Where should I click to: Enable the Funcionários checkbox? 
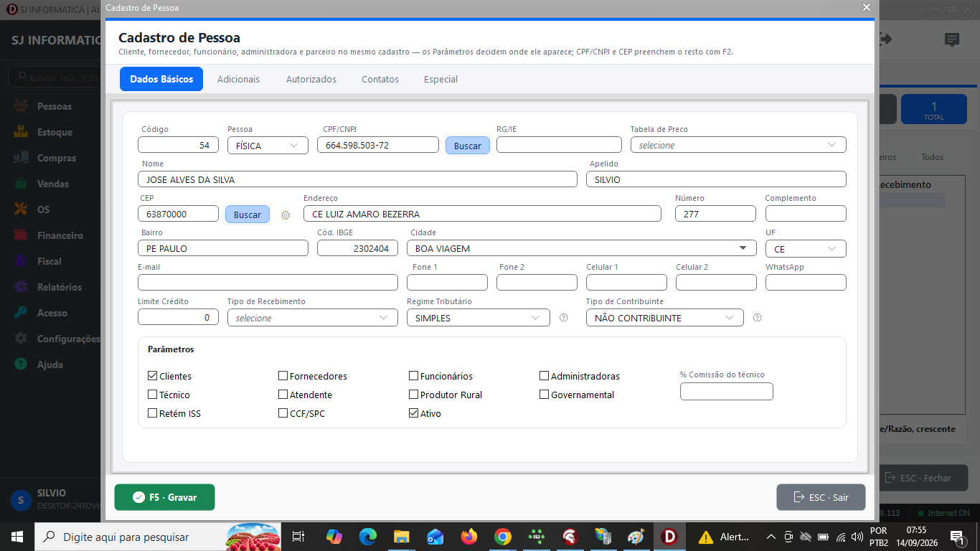click(413, 376)
